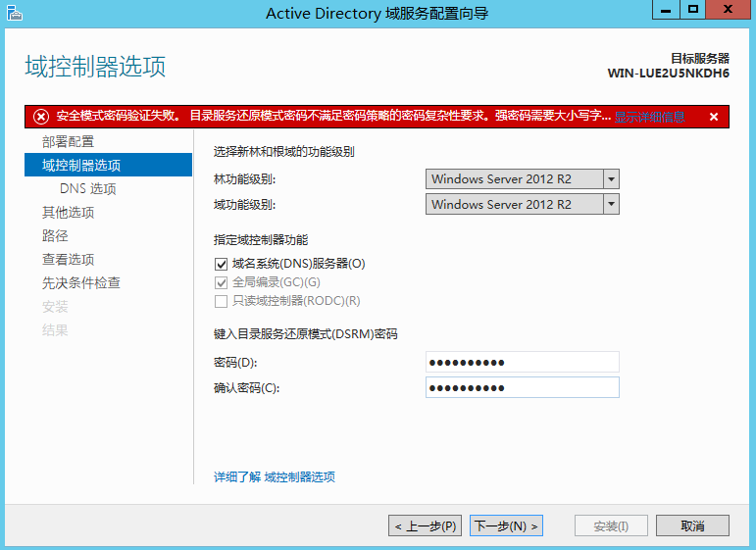Toggle 只读域控制器(RODC) checkbox

pos(221,301)
